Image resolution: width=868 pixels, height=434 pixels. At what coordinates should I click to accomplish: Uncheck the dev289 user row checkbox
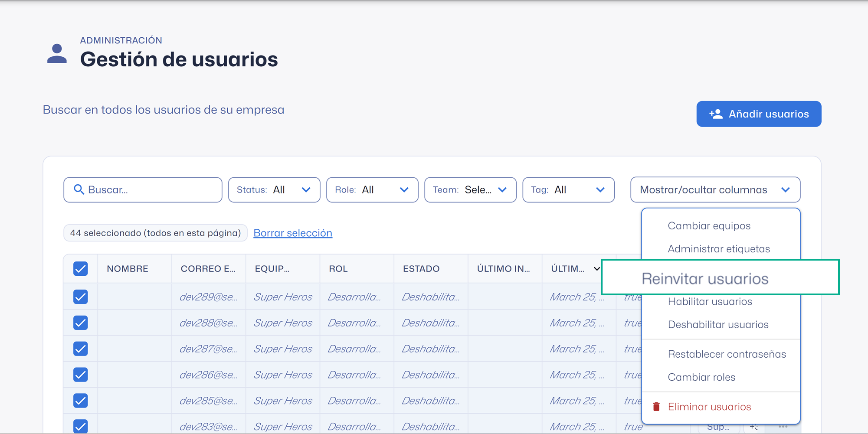[x=81, y=297]
